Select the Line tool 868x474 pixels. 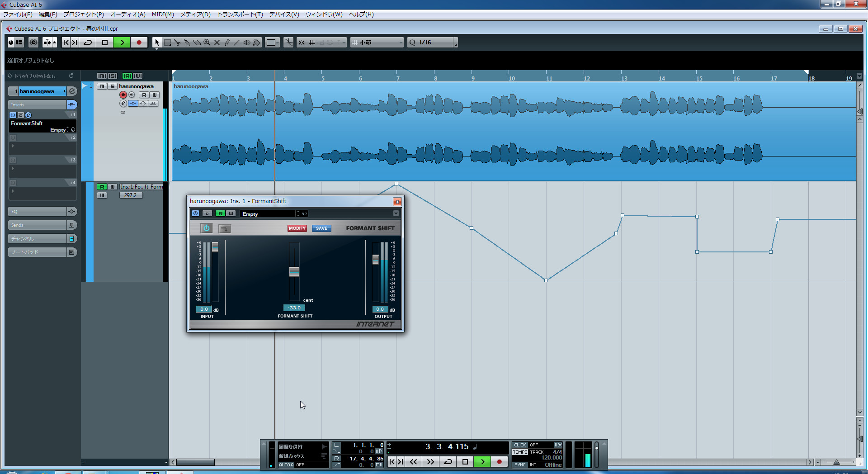(x=237, y=43)
